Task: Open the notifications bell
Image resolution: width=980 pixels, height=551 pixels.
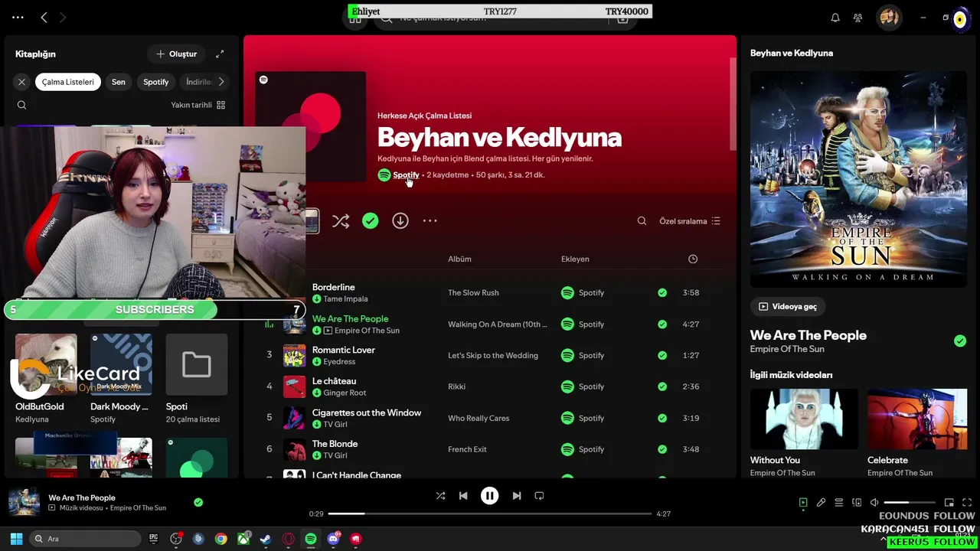Action: pyautogui.click(x=835, y=18)
